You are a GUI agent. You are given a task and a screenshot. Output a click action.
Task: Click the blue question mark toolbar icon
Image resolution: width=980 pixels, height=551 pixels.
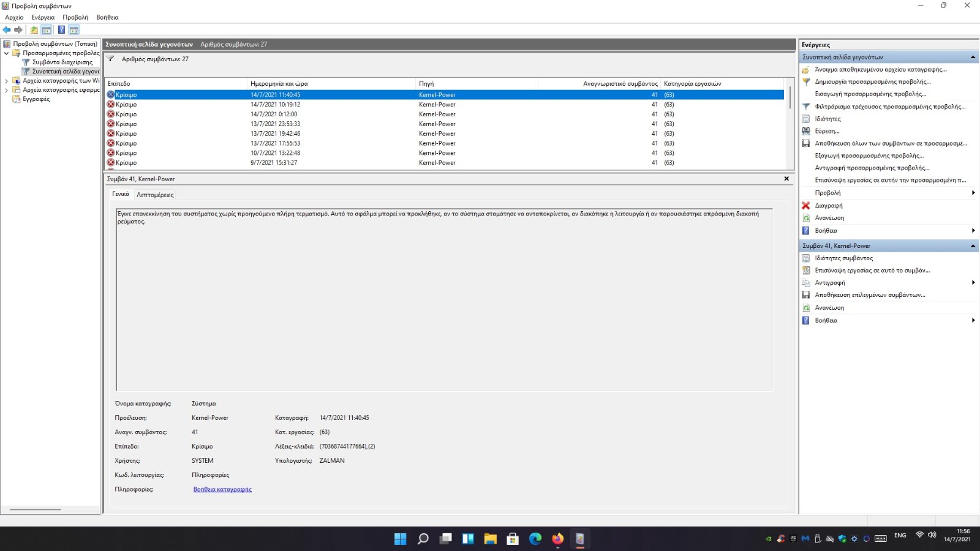click(x=61, y=30)
